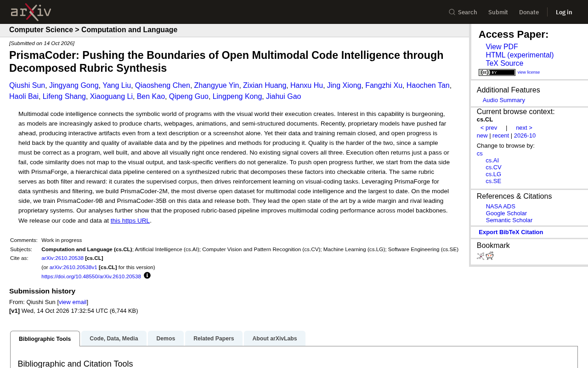Screen dimensions: 588x368
Task: Change browse context to cs.AI
Action: tap(492, 161)
